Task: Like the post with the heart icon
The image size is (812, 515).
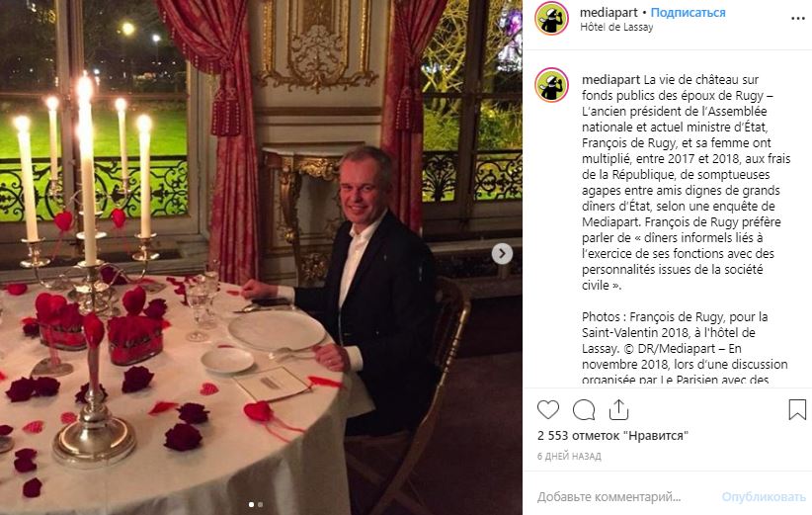Action: pyautogui.click(x=548, y=410)
